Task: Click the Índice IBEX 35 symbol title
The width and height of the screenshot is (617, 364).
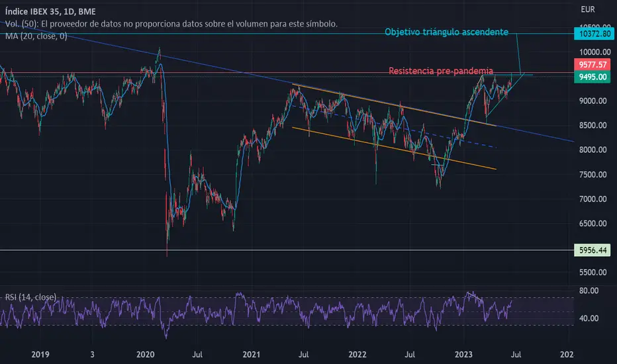Action: (50, 11)
